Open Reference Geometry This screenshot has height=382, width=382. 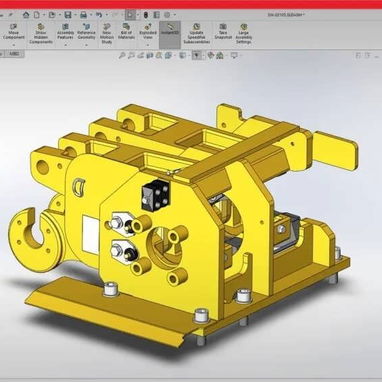(86, 32)
